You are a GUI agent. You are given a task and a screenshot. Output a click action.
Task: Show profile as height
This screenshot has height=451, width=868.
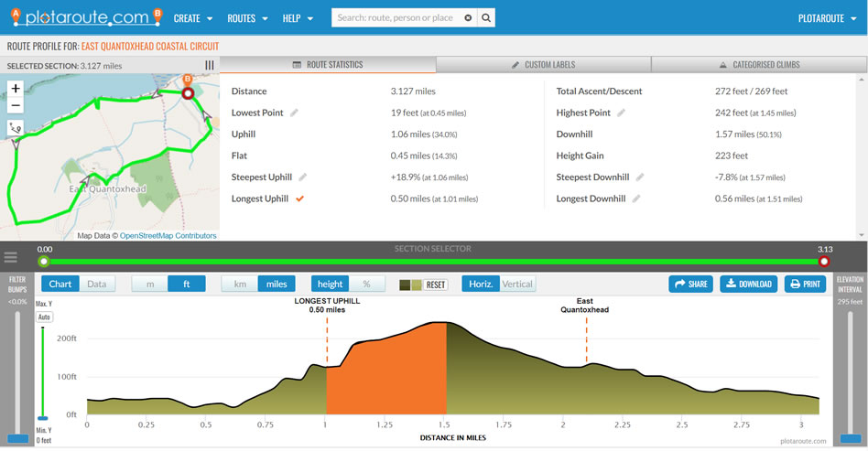(x=330, y=284)
